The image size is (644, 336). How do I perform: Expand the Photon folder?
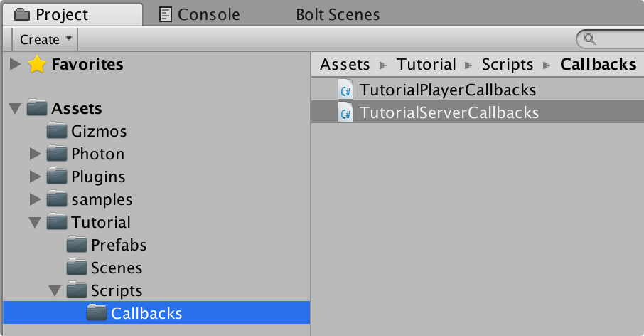pyautogui.click(x=36, y=154)
